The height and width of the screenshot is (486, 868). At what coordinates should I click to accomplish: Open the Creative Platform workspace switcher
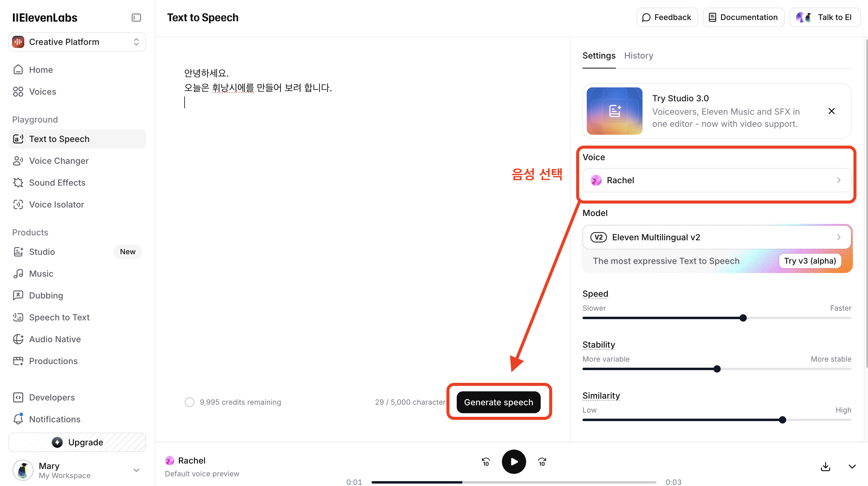point(77,42)
